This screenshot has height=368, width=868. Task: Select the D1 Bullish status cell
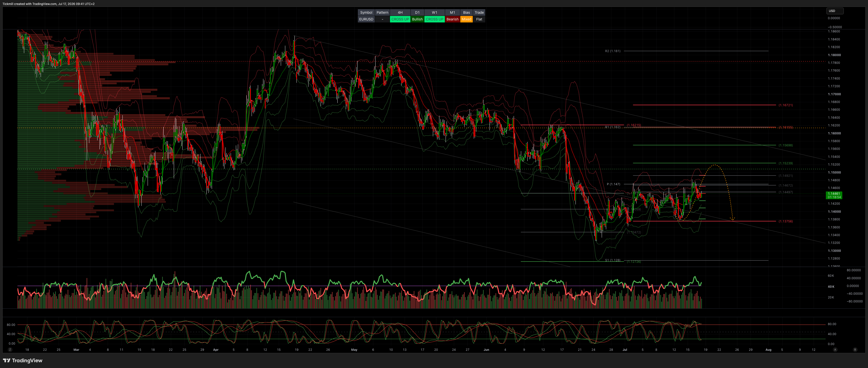417,19
